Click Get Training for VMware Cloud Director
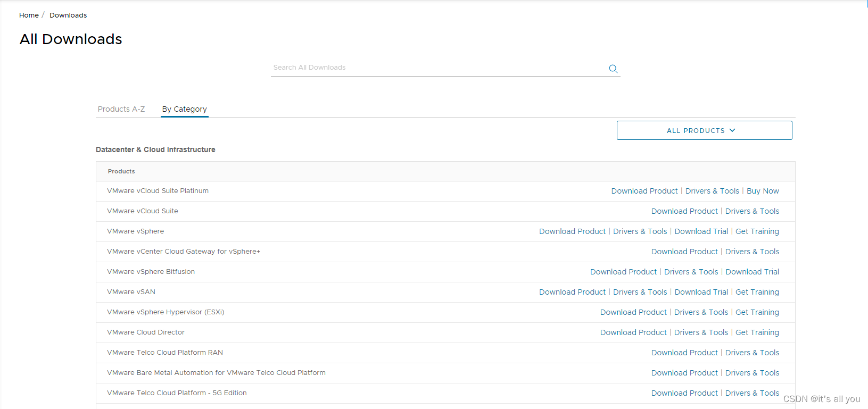Screen dimensions: 868x409 757,332
